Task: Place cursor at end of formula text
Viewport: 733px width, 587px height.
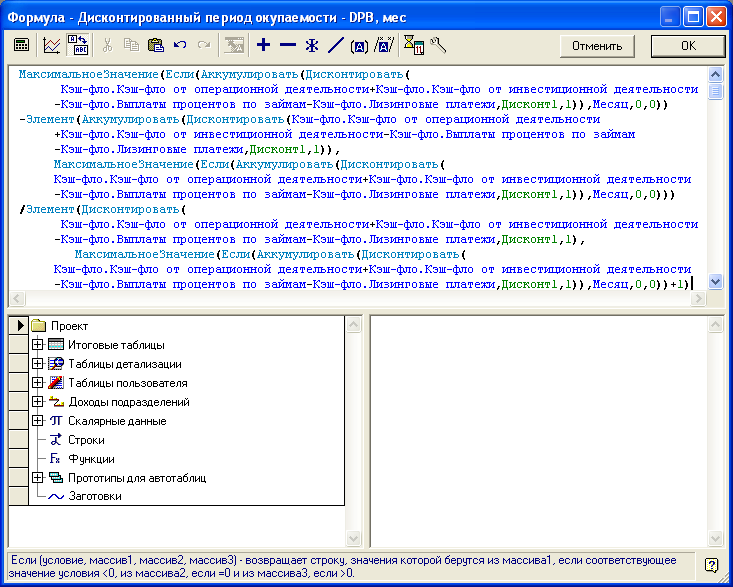Action: click(690, 284)
